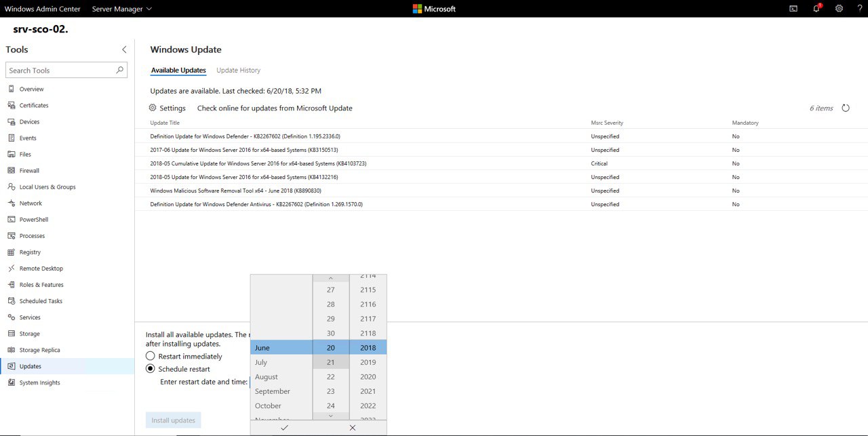The image size is (868, 436).
Task: Select the KB3150513 update row
Action: coord(501,150)
